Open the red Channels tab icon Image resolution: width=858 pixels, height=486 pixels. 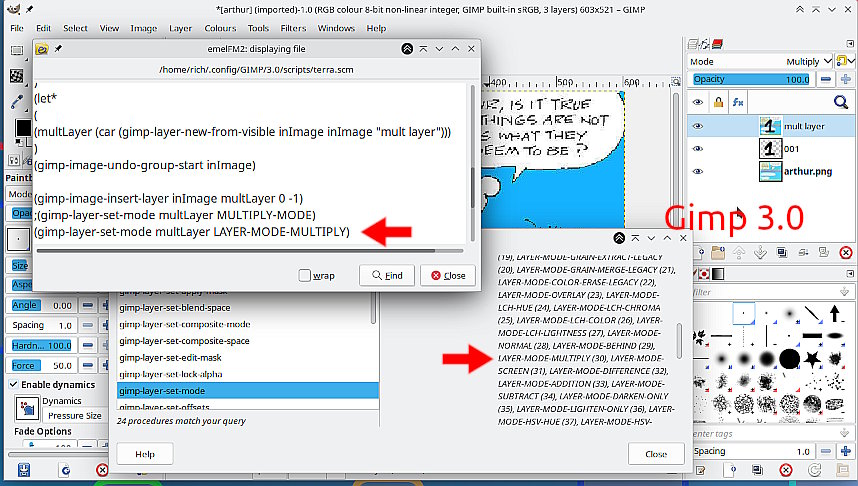[x=717, y=44]
